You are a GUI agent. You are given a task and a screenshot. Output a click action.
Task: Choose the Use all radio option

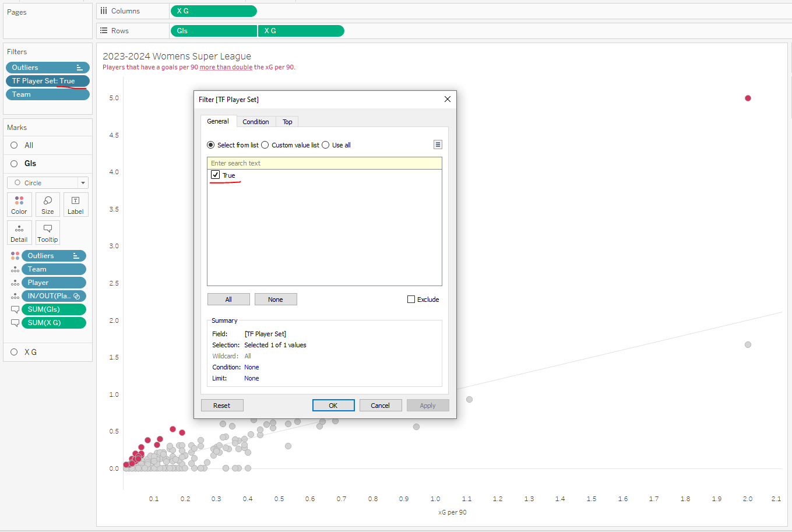[x=326, y=145]
